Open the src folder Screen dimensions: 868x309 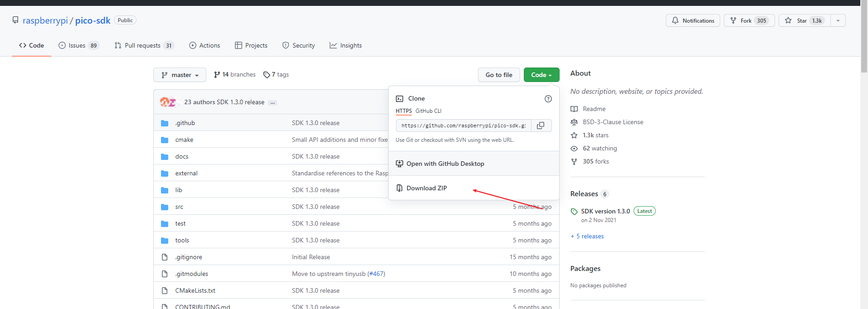[179, 207]
